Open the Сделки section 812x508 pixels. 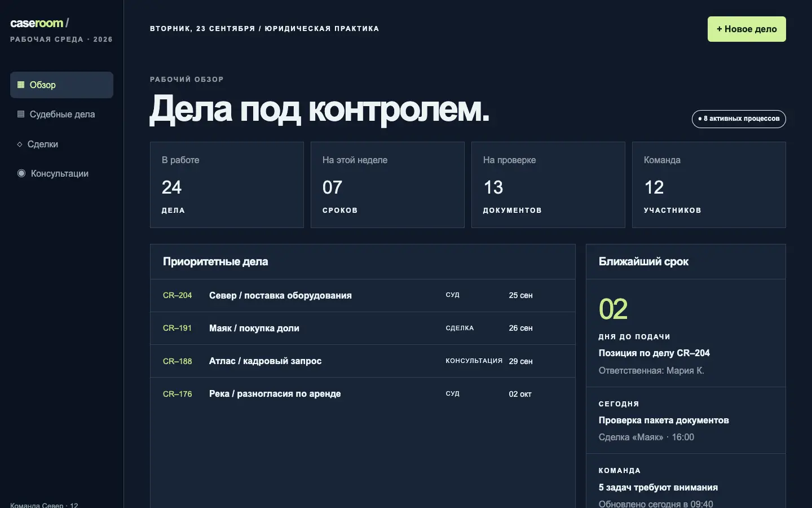click(x=61, y=144)
